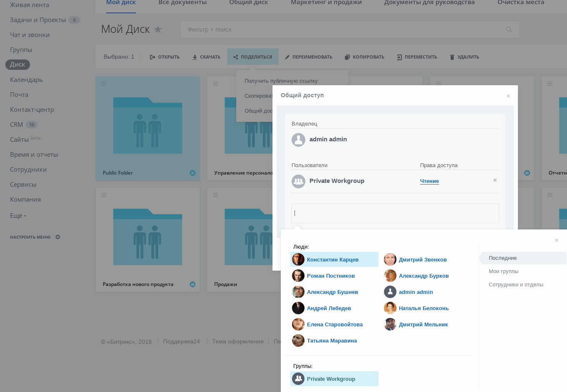
Task: Open CRM in the left sidebar
Action: click(x=17, y=124)
